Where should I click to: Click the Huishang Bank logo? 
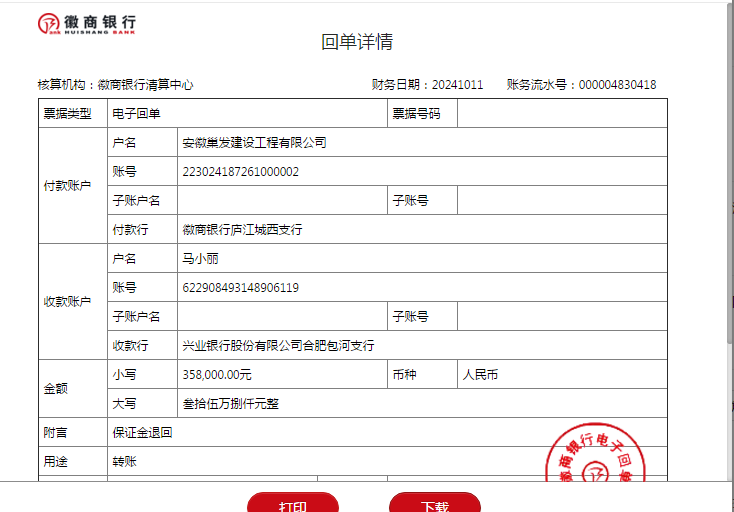coord(86,24)
